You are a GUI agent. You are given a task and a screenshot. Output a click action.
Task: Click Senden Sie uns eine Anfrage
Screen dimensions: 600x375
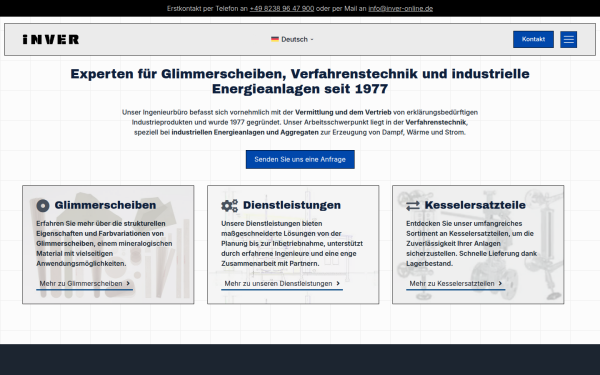click(x=300, y=159)
